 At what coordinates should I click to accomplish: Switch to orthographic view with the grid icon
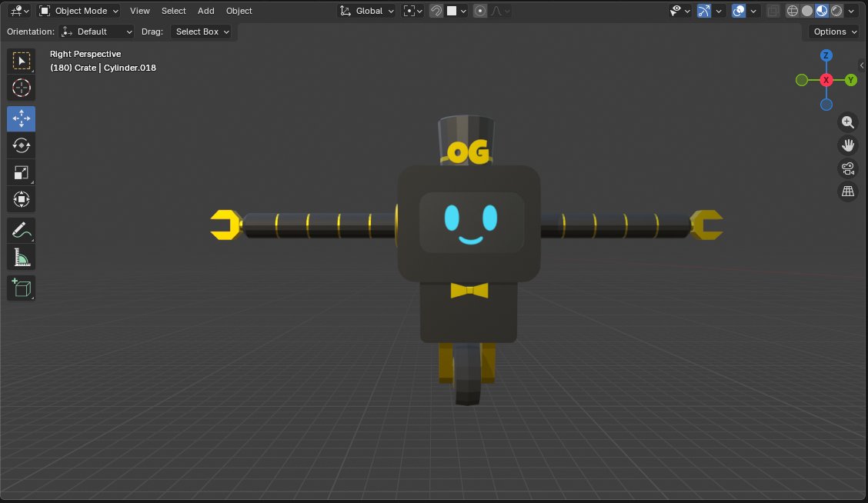[848, 192]
